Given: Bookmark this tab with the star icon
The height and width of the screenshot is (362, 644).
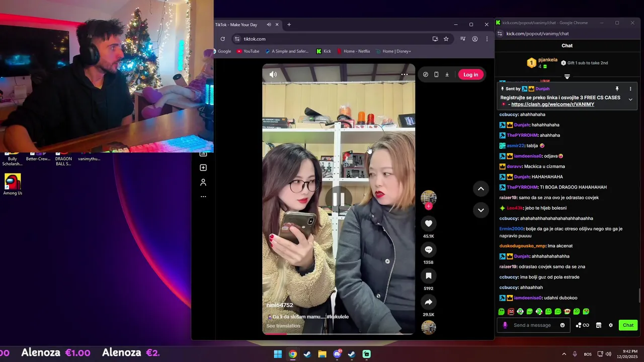Looking at the screenshot, I should tap(446, 39).
